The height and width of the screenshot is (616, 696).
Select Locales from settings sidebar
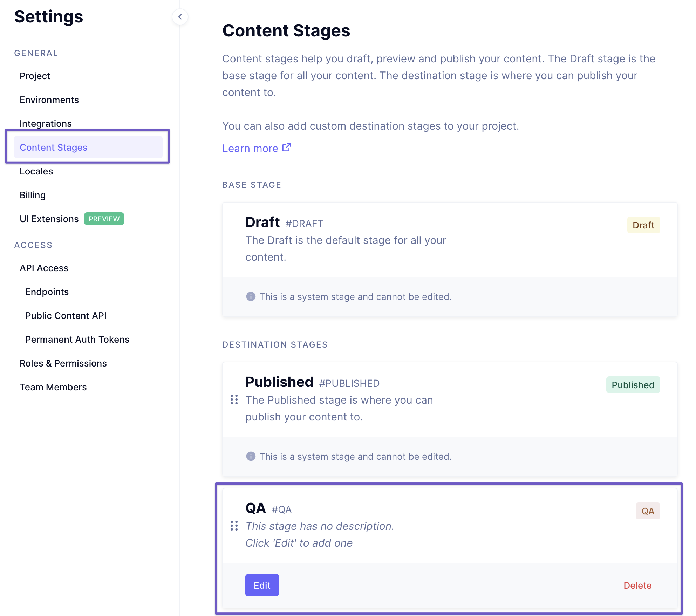point(36,171)
